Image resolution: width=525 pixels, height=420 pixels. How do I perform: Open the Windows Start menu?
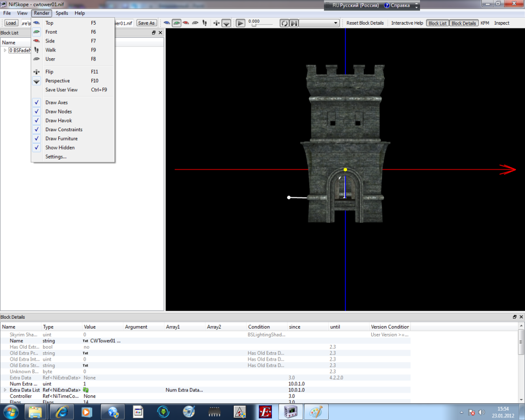point(10,412)
